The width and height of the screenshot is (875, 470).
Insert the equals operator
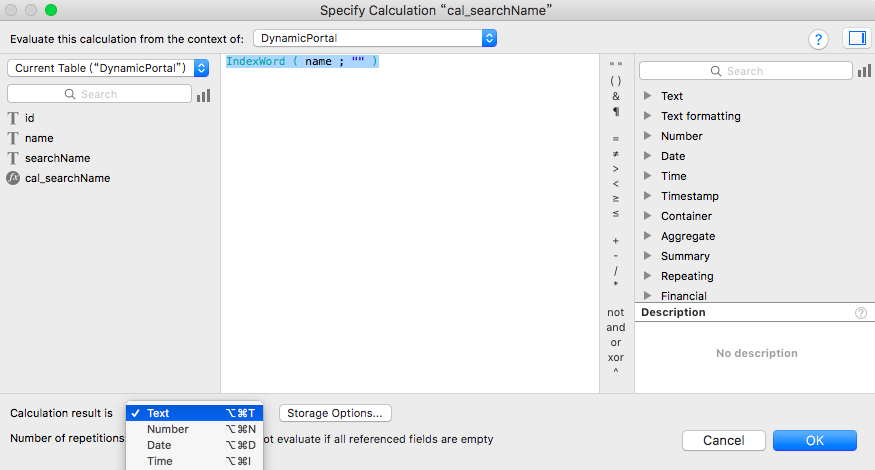(x=616, y=138)
